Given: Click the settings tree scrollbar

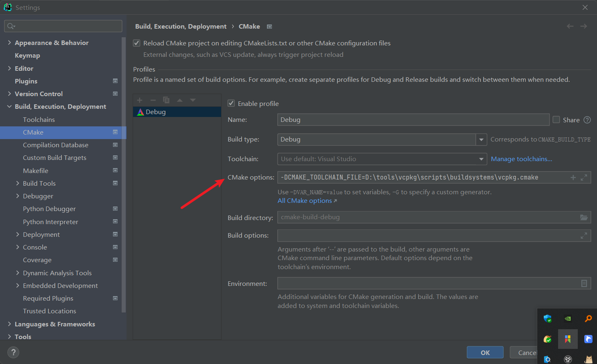Looking at the screenshot, I should (x=124, y=175).
